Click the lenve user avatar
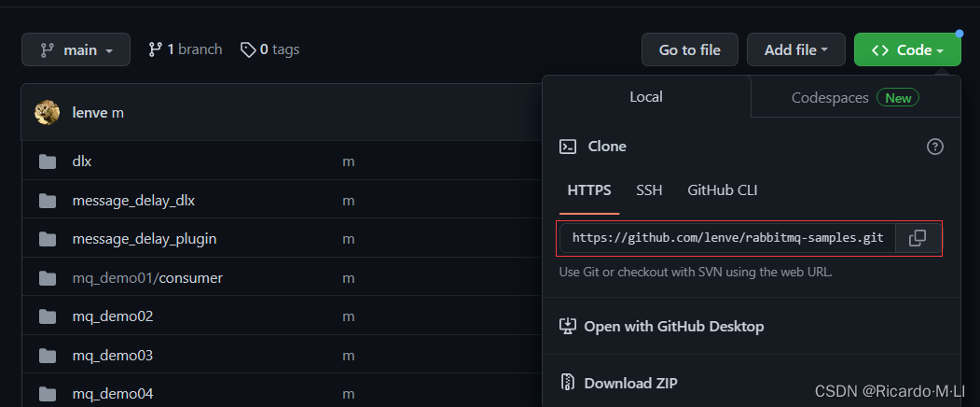 pyautogui.click(x=47, y=113)
